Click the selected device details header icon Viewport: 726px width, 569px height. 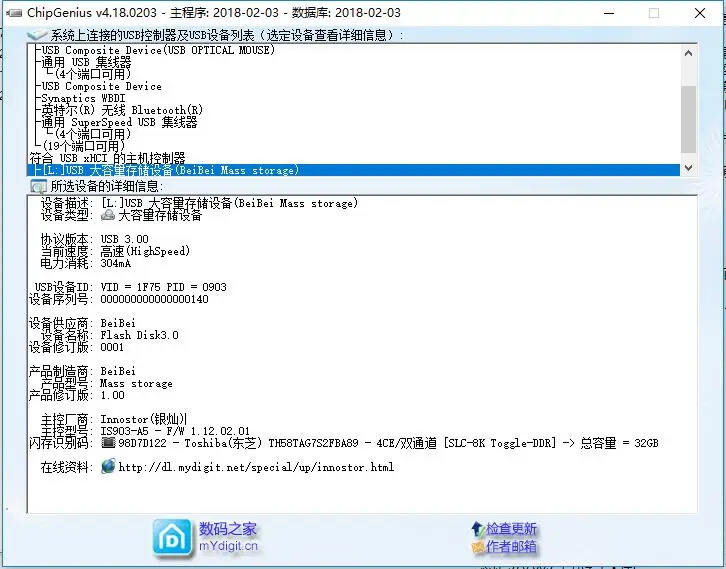tap(38, 187)
